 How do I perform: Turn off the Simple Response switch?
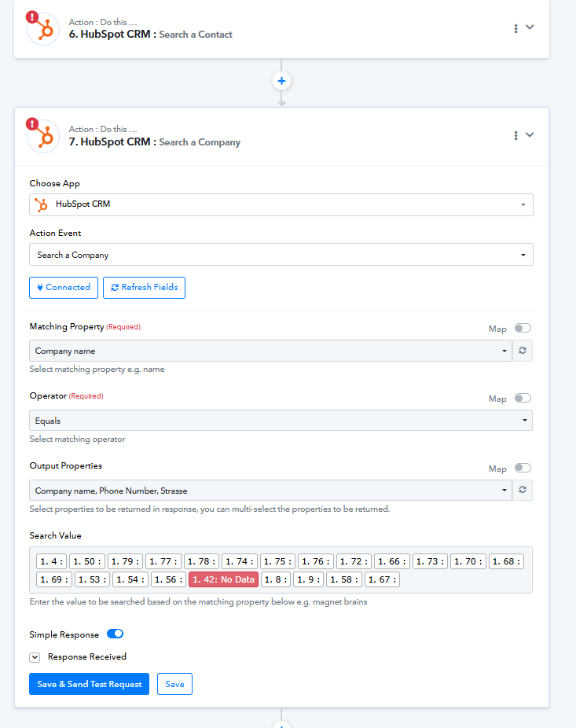coord(116,634)
